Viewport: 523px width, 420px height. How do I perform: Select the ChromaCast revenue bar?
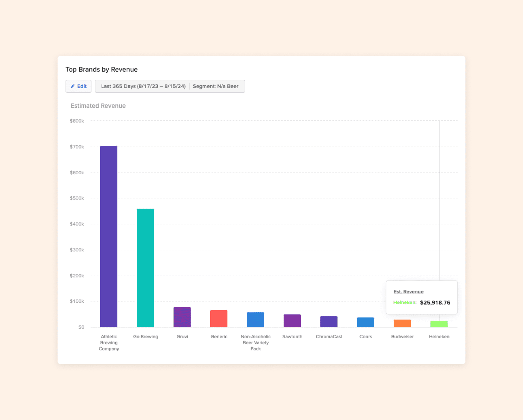point(329,322)
